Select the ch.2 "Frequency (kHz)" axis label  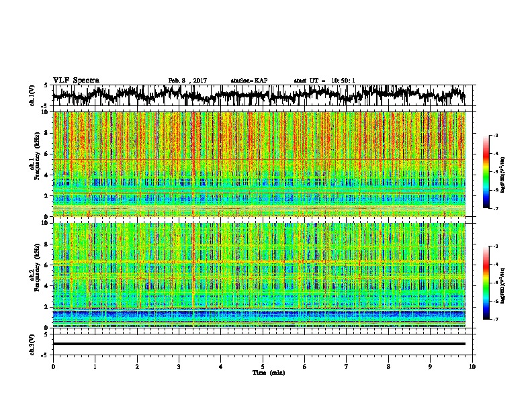tap(37, 267)
